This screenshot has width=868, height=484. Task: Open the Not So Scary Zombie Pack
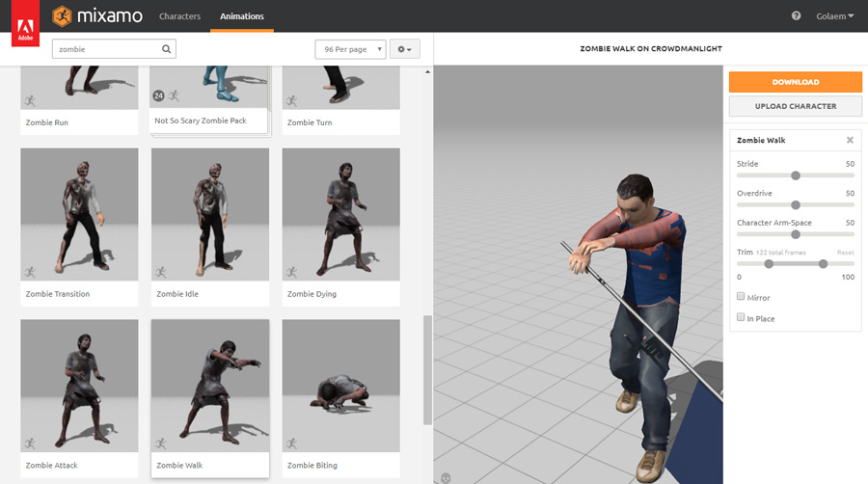(x=209, y=99)
